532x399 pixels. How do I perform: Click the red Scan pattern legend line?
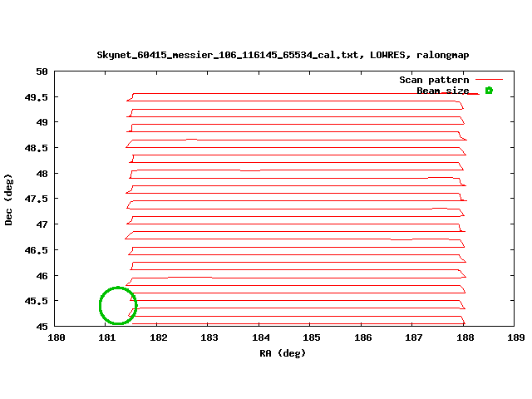[489, 80]
